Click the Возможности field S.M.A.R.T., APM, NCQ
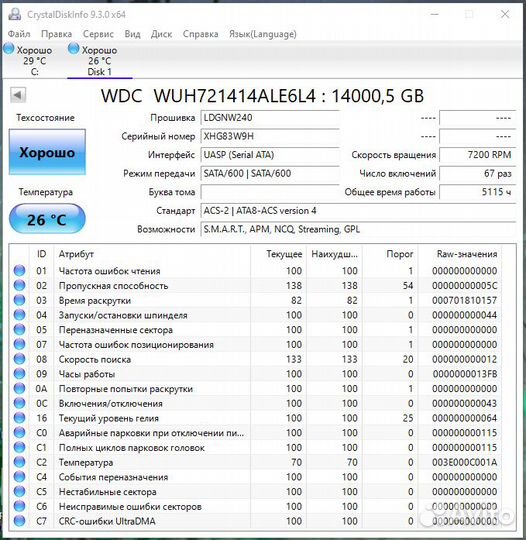Image resolution: width=526 pixels, height=540 pixels. 358,229
